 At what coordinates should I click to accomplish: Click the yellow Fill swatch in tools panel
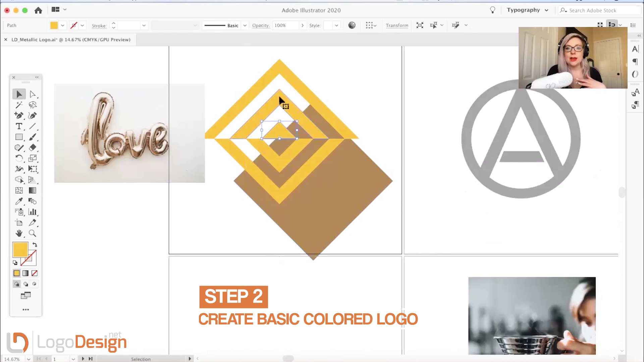click(20, 250)
